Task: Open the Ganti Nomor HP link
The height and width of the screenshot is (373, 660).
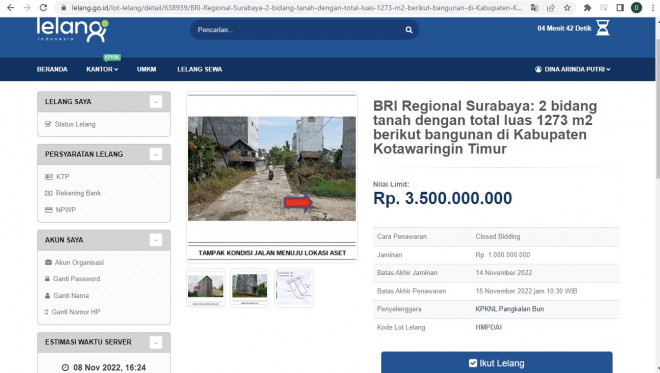Action: (x=72, y=312)
